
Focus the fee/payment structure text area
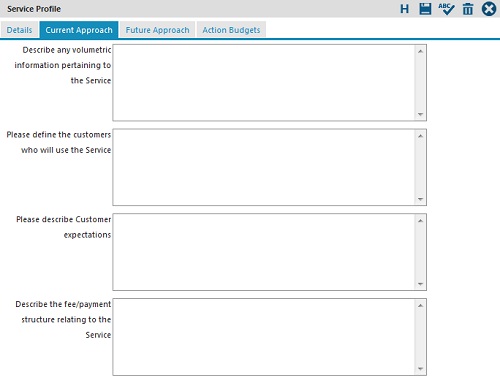[x=269, y=337]
